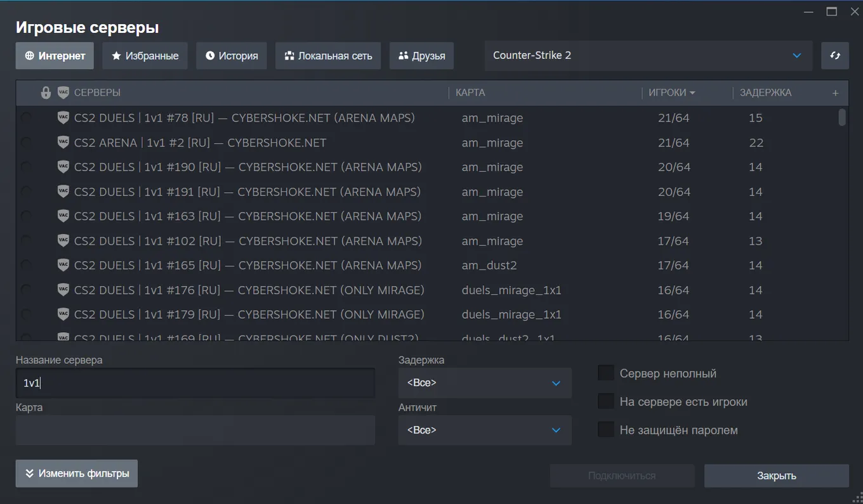Click VAC icon on 1v1 #191 server row
This screenshot has height=504, width=863.
63,191
